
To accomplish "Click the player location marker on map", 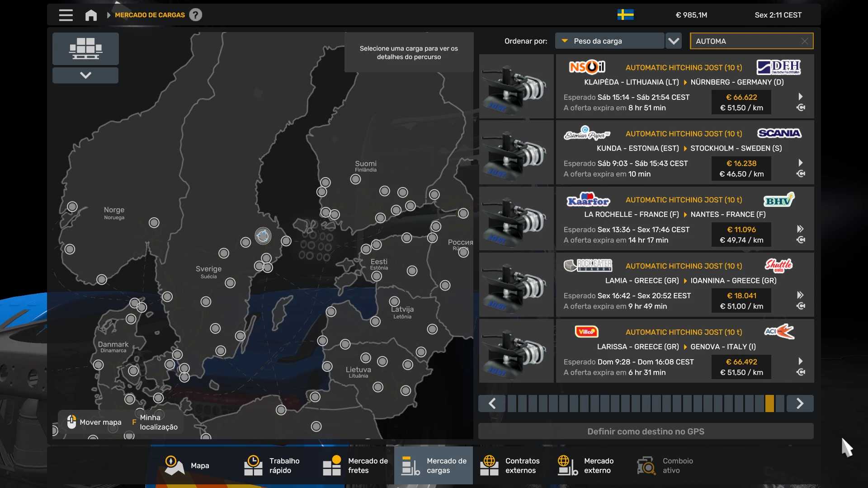I will tap(263, 235).
